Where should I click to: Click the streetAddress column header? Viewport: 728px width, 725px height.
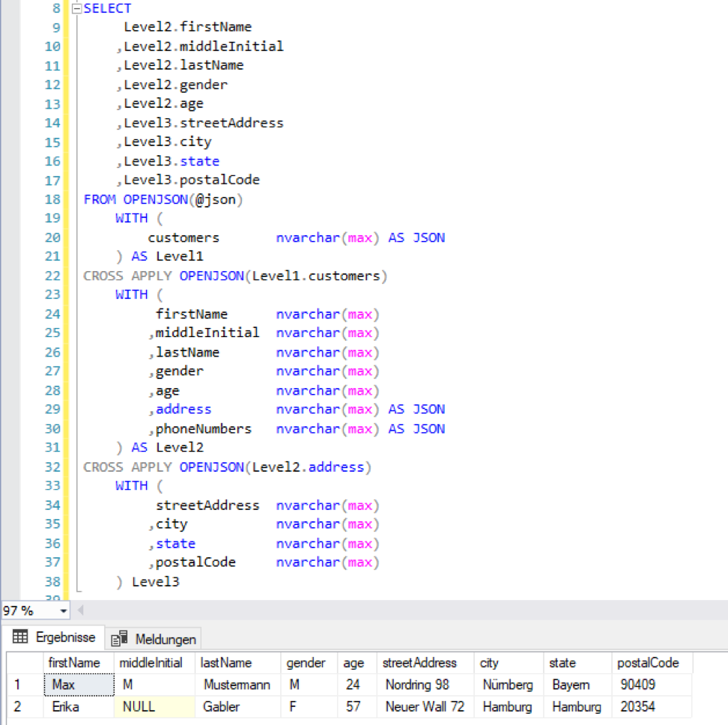tap(419, 663)
